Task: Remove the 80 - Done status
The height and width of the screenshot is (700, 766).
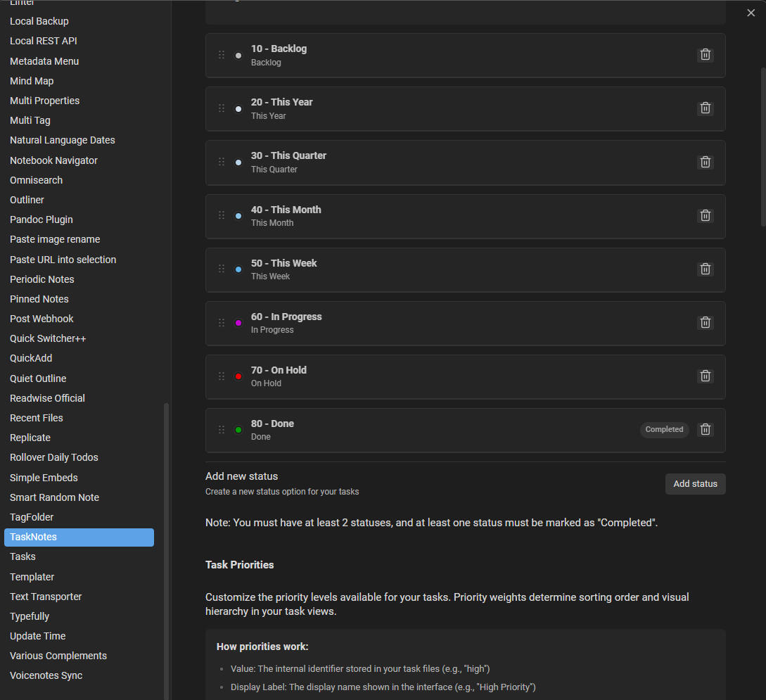Action: [x=705, y=430]
